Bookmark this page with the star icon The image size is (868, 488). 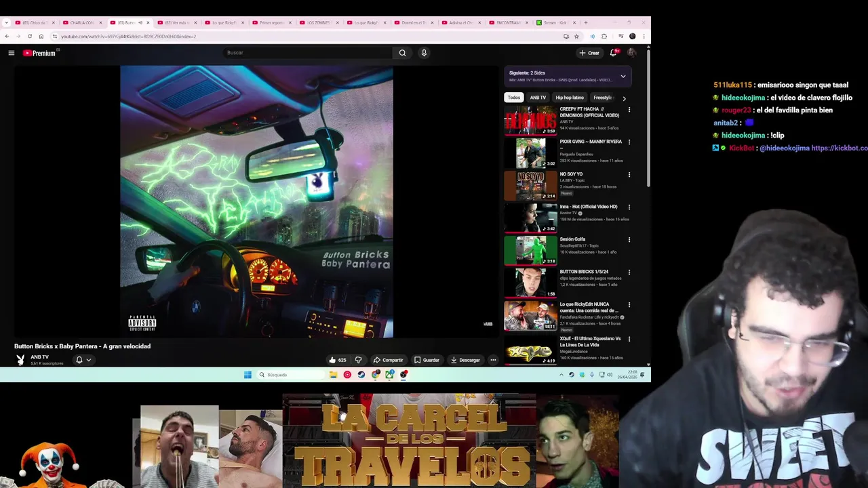click(576, 36)
